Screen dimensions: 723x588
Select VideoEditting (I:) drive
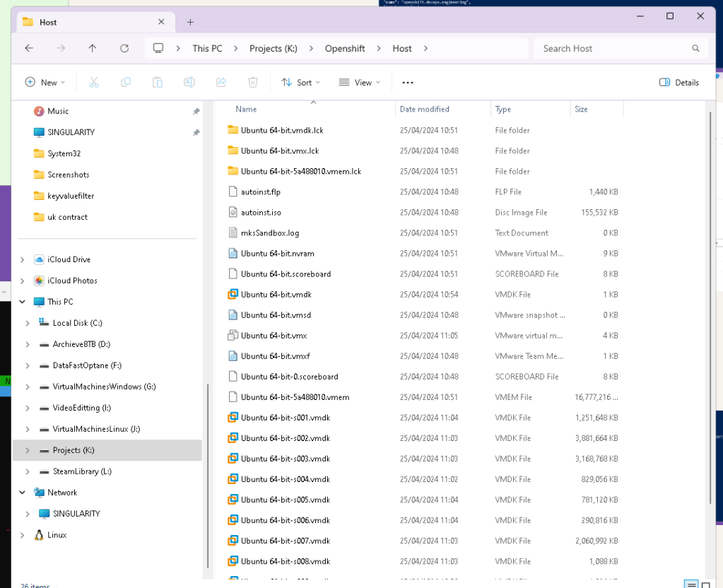(81, 408)
